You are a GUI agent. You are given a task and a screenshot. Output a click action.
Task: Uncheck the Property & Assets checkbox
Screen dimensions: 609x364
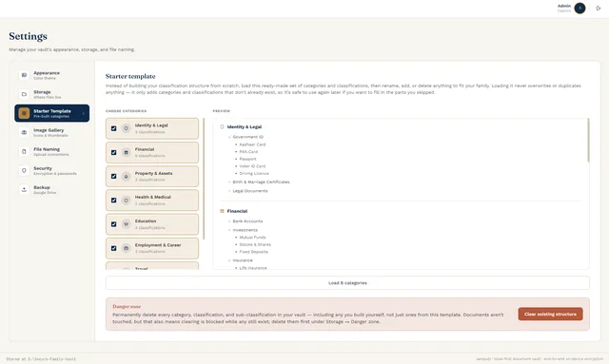tap(114, 176)
